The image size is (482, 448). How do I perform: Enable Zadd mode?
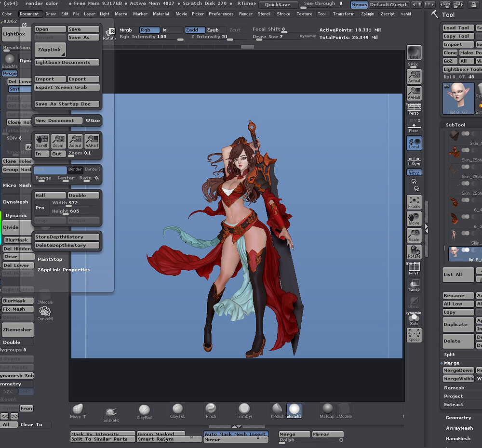195,30
